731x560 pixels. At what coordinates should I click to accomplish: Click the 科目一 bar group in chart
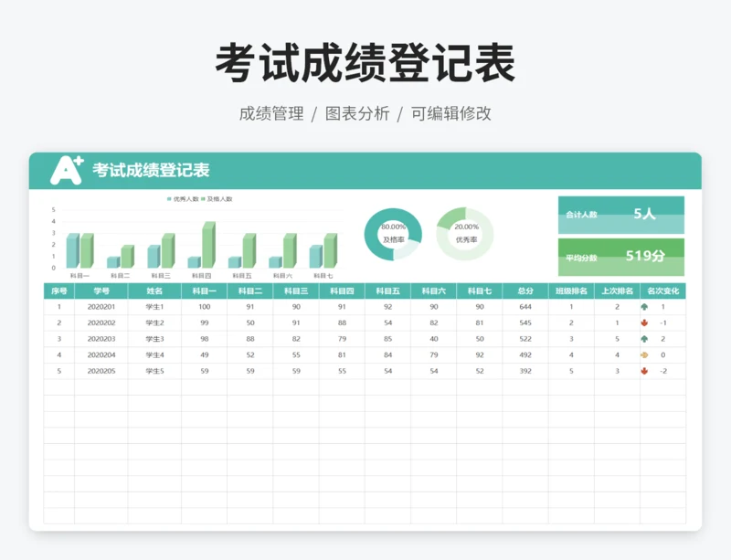pos(79,250)
